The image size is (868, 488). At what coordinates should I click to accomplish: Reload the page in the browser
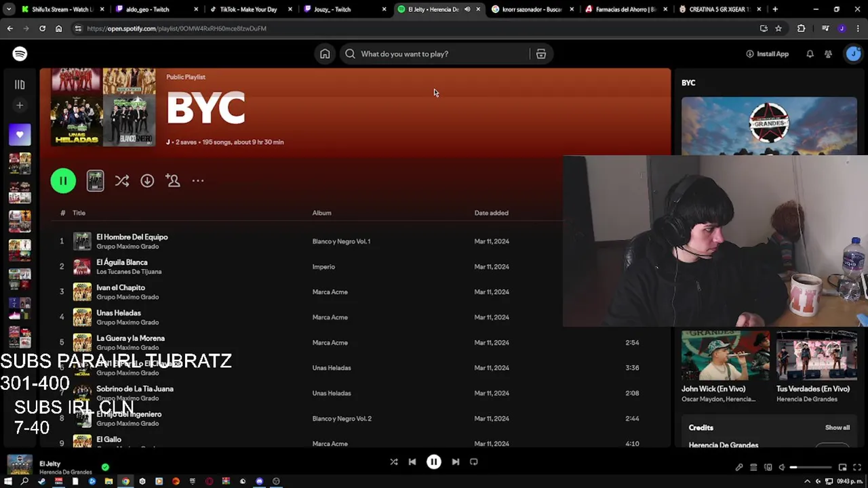pyautogui.click(x=42, y=28)
